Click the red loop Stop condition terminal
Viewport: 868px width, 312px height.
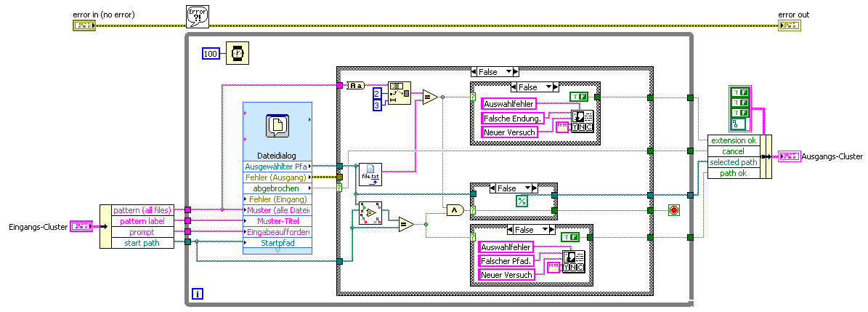click(673, 211)
